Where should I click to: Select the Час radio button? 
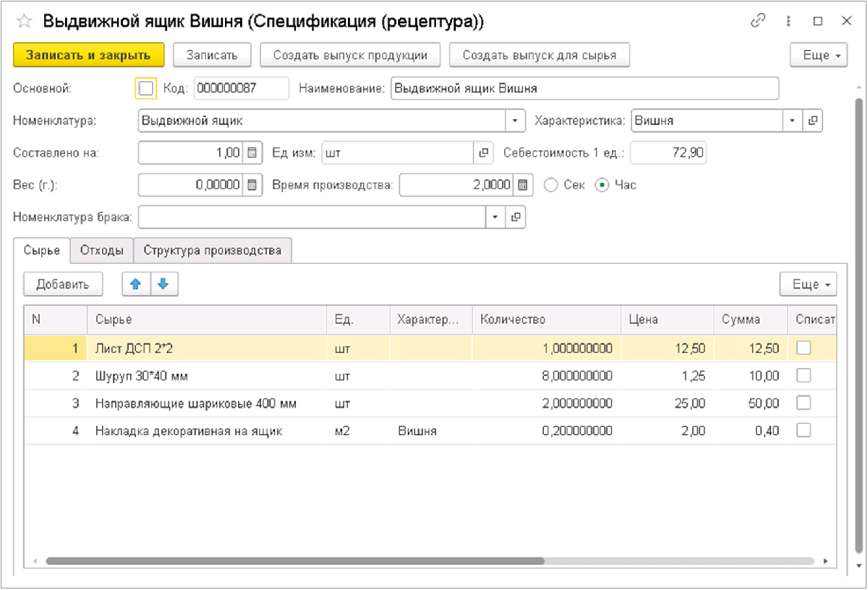[x=602, y=184]
